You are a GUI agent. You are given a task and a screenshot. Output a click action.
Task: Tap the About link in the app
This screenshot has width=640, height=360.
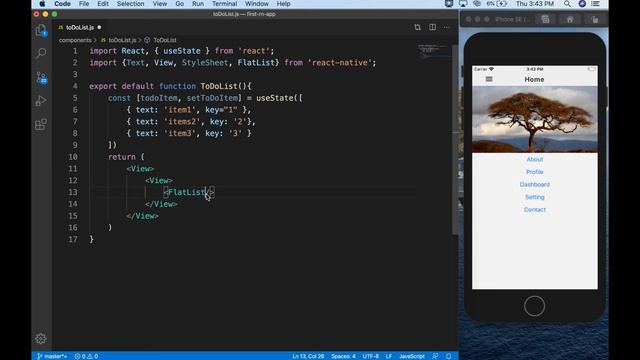[x=535, y=159]
